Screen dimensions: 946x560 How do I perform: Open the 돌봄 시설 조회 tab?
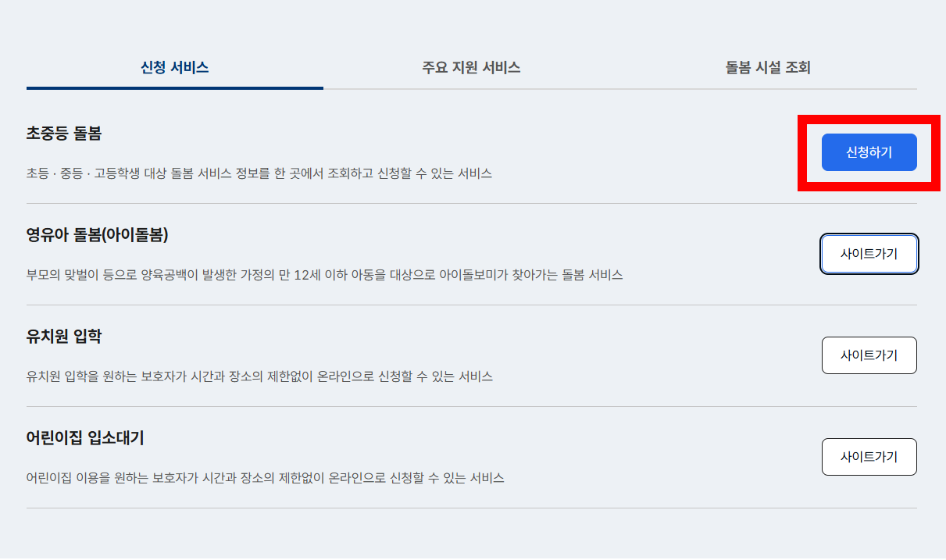766,68
